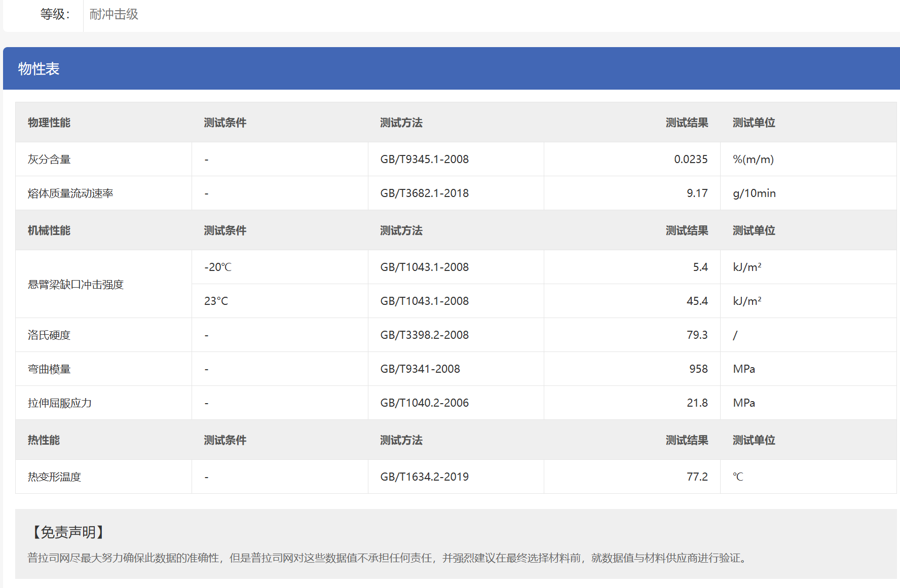Click 测试结果 header in 物理性能 row

pos(687,123)
